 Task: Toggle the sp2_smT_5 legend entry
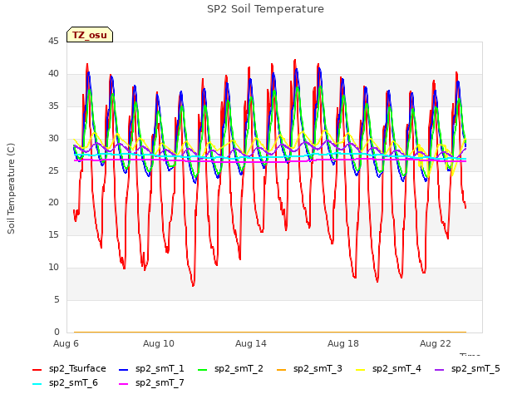click(x=467, y=369)
